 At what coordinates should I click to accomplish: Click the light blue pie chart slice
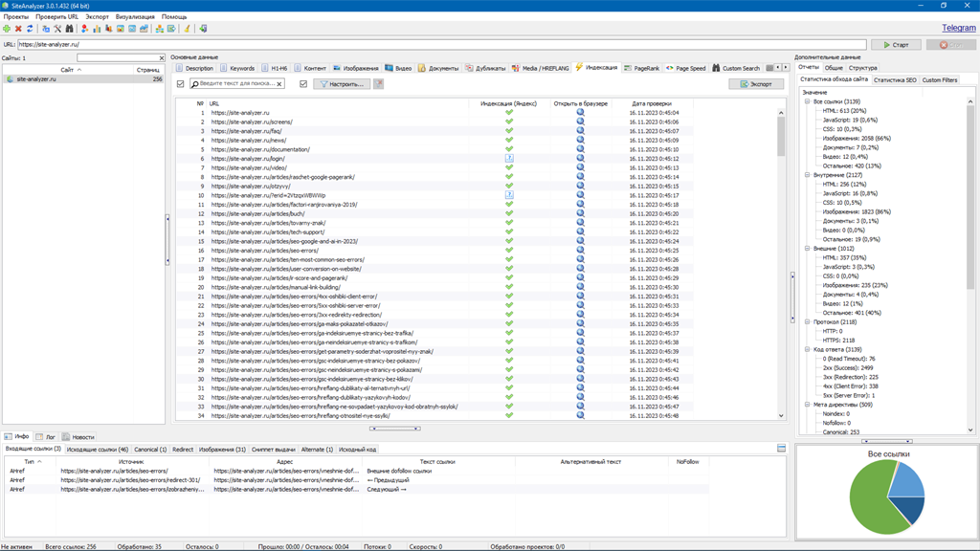coord(908,482)
